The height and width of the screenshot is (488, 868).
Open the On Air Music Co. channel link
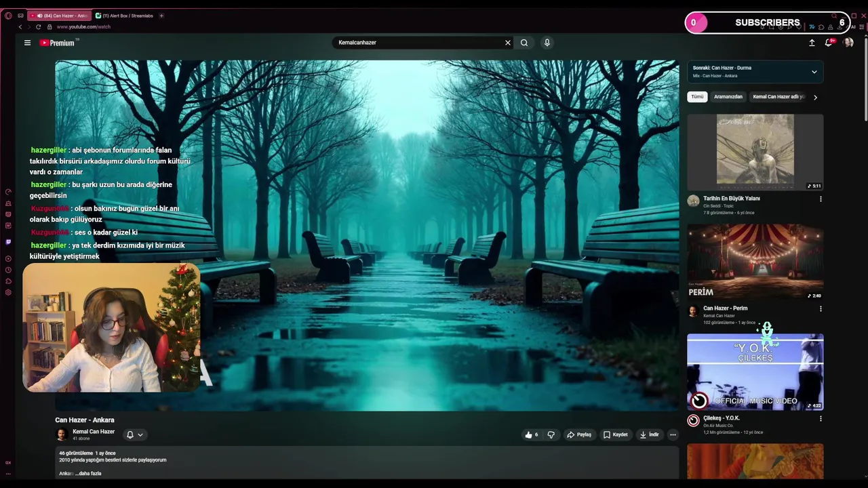719,426
